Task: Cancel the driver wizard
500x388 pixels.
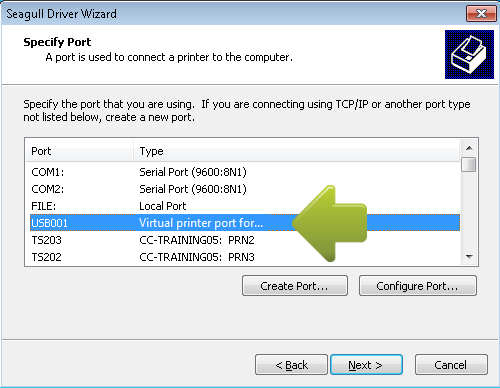Action: click(451, 365)
